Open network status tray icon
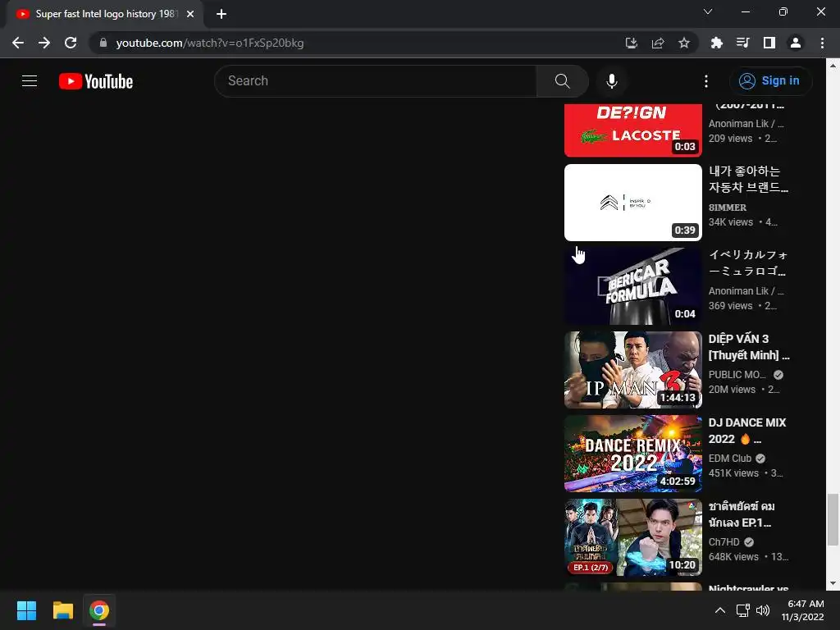 tap(742, 610)
